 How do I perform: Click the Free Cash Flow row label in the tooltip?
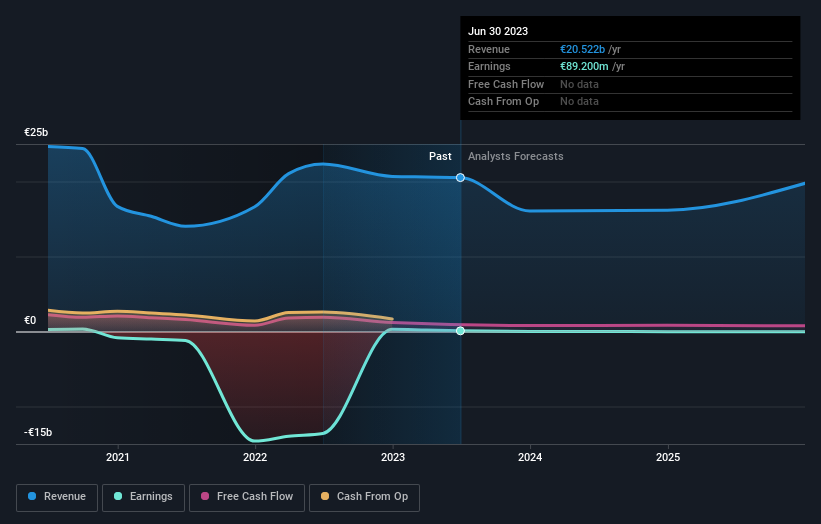click(506, 84)
